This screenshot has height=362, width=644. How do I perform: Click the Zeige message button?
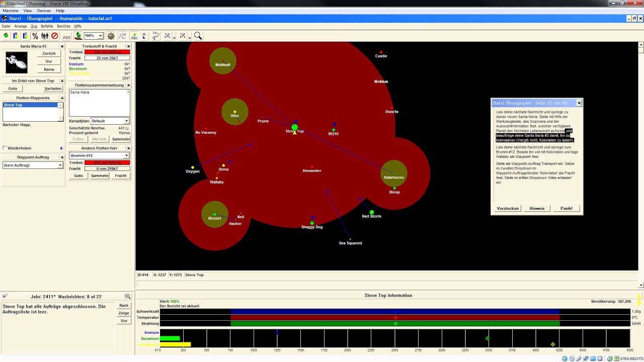click(124, 313)
